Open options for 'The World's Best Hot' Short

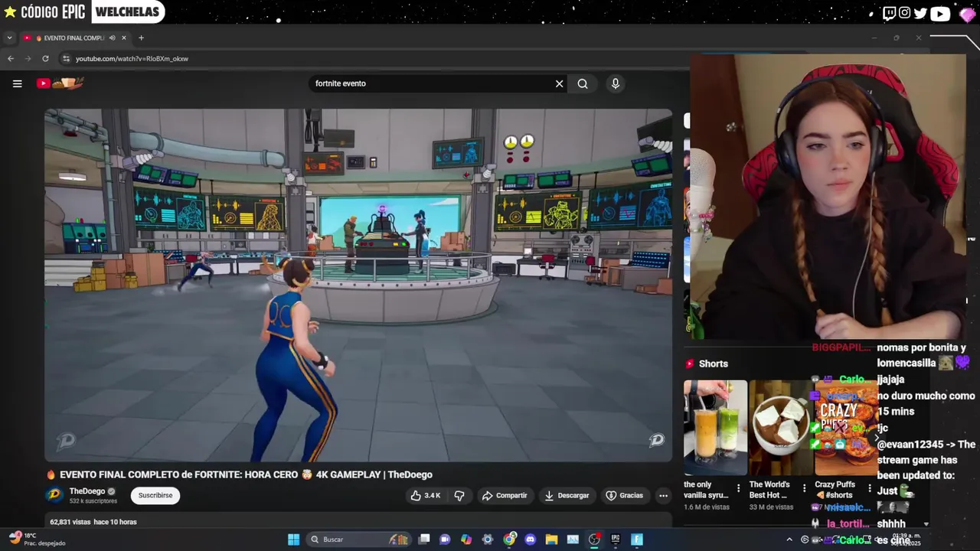tap(804, 488)
